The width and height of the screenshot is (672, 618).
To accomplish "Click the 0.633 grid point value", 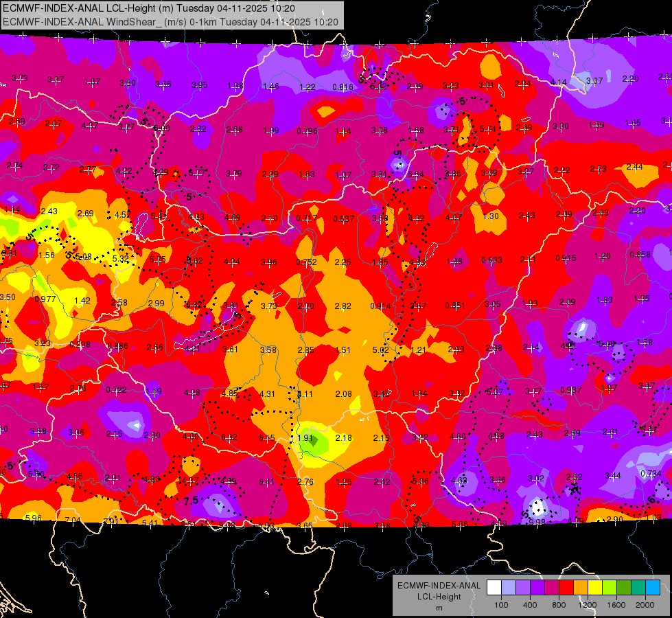I will pos(492,260).
